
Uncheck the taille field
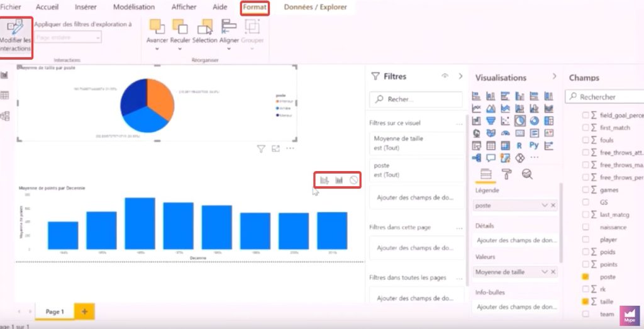coord(586,301)
